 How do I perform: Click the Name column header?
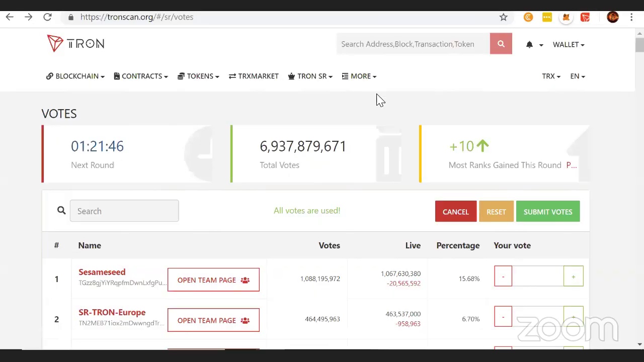click(90, 245)
